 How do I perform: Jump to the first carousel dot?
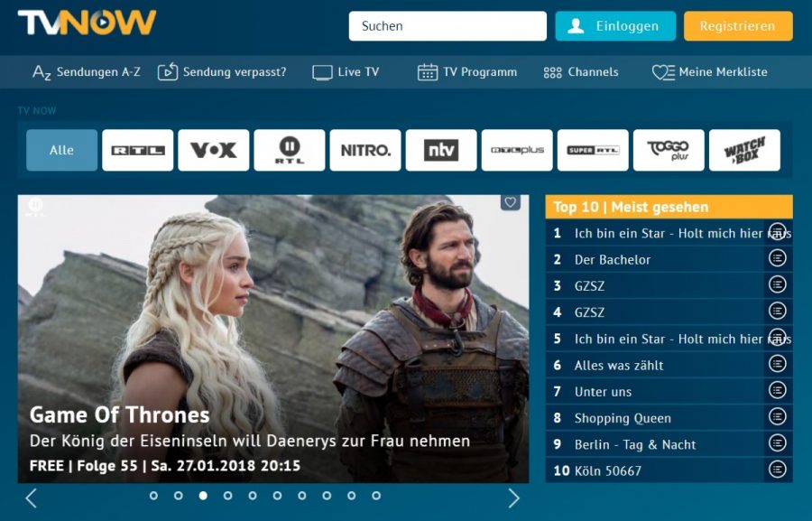(153, 496)
